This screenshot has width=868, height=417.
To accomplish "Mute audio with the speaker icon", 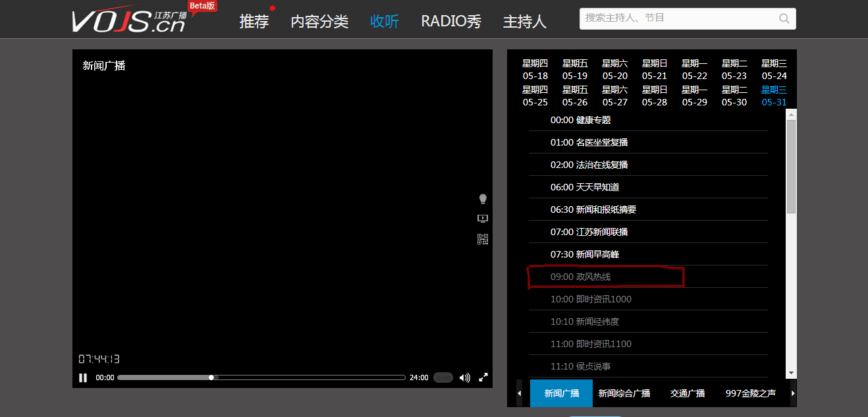I will 465,377.
